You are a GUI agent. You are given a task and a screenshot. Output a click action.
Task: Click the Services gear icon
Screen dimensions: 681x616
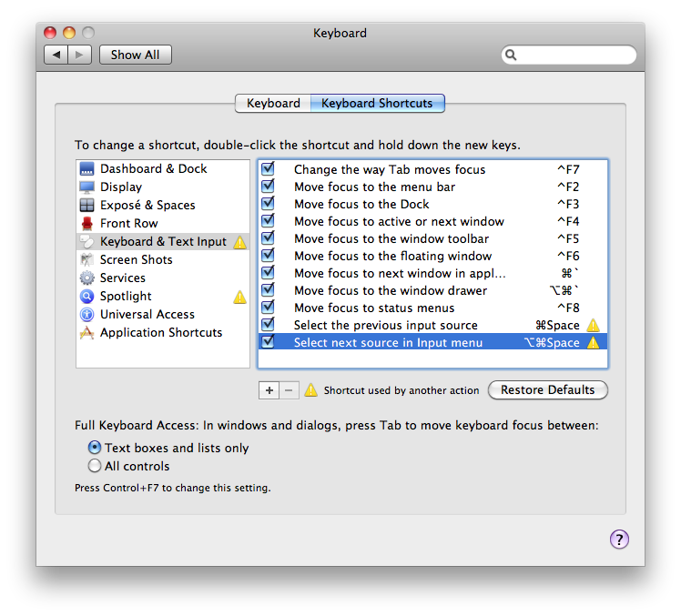tap(86, 278)
